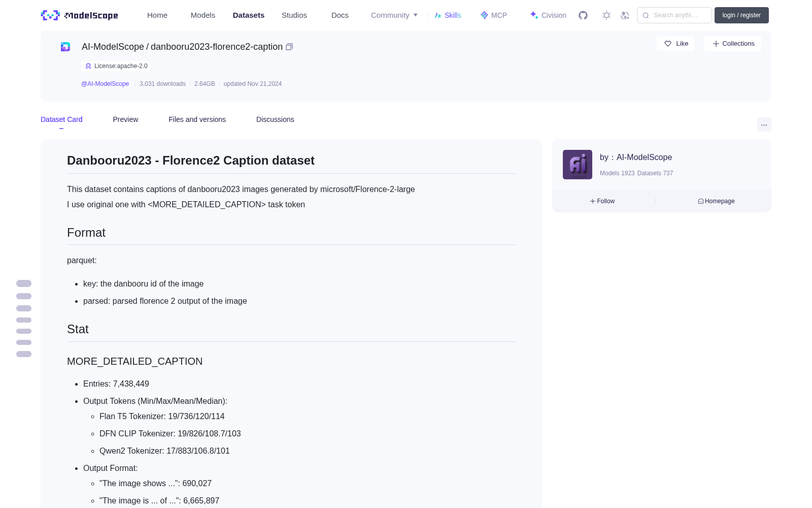Focus the search input field
This screenshot has height=508, width=812.
pos(674,15)
